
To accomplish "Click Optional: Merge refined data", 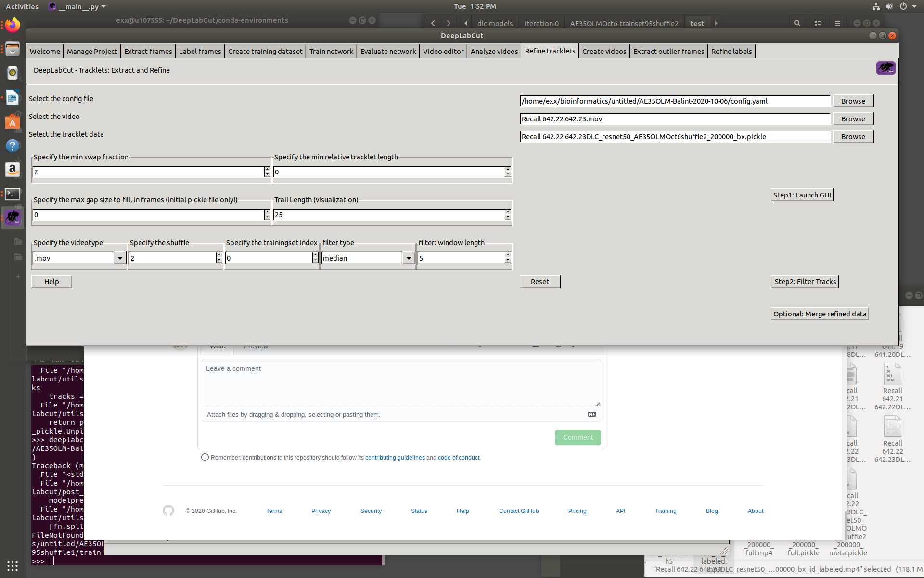I will point(820,314).
